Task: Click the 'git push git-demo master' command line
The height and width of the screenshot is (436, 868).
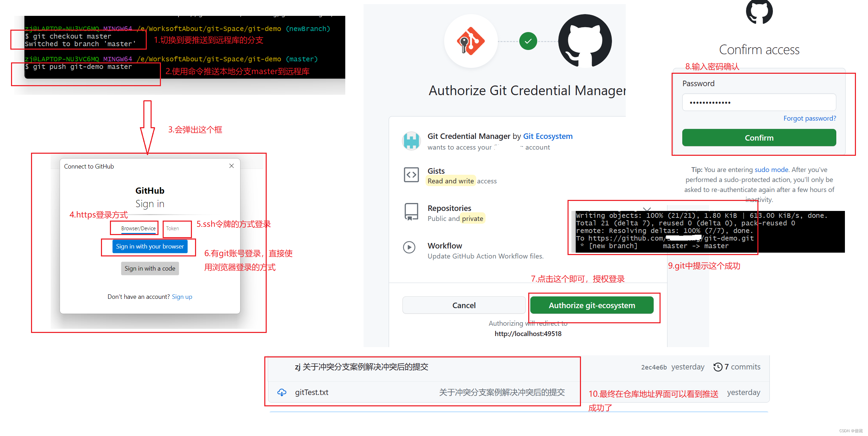Action: [x=78, y=67]
